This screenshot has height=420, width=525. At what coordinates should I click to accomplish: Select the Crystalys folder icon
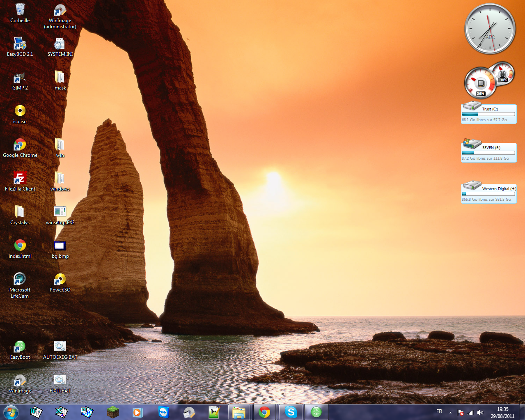[x=20, y=215]
